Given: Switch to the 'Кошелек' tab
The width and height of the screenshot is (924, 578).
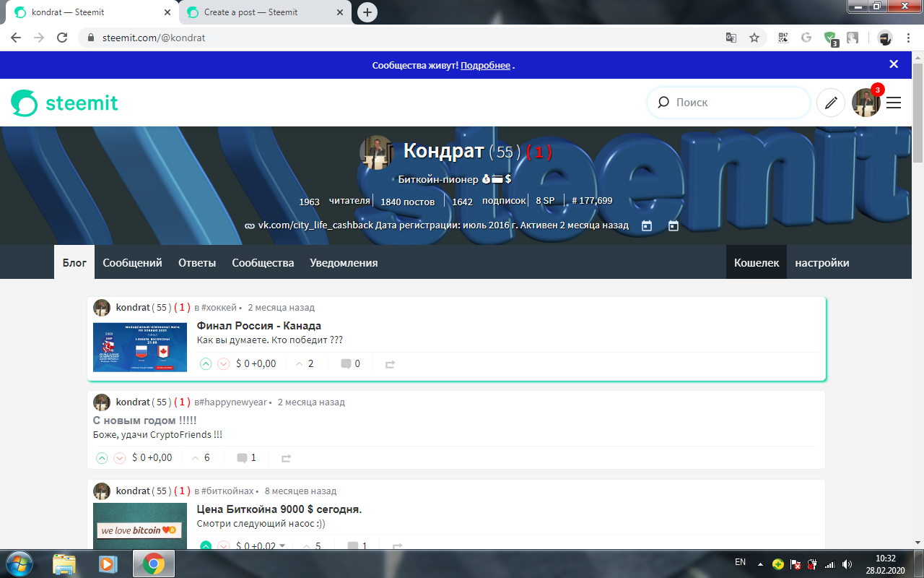Looking at the screenshot, I should (x=756, y=262).
